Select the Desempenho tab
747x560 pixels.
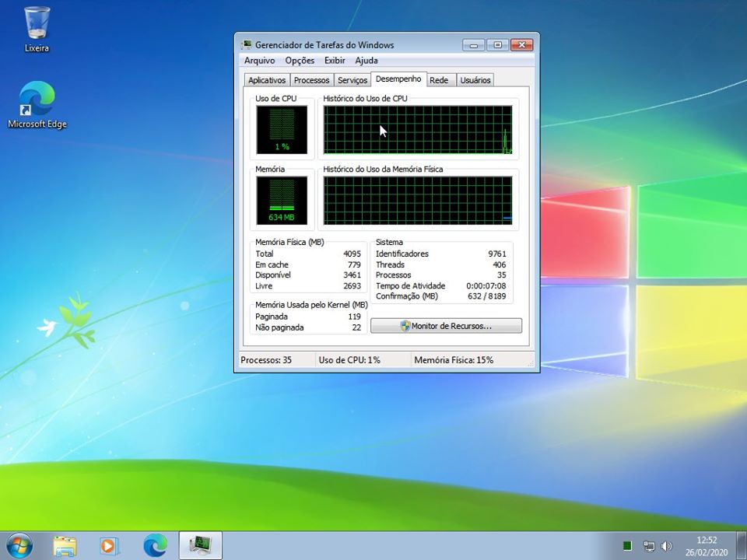click(x=398, y=79)
